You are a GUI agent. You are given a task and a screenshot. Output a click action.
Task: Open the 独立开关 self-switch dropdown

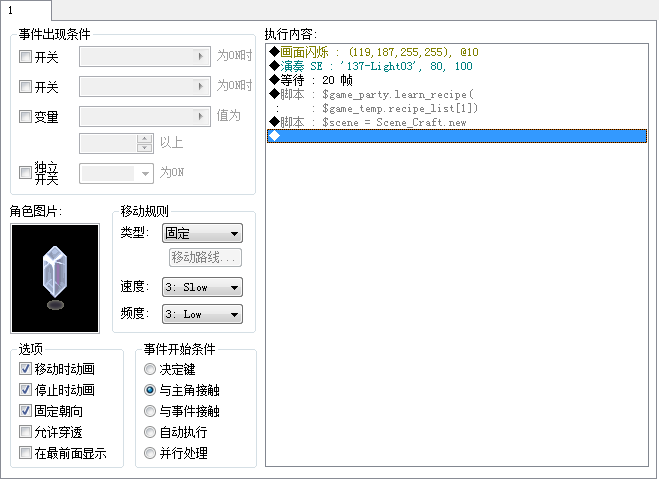(116, 173)
